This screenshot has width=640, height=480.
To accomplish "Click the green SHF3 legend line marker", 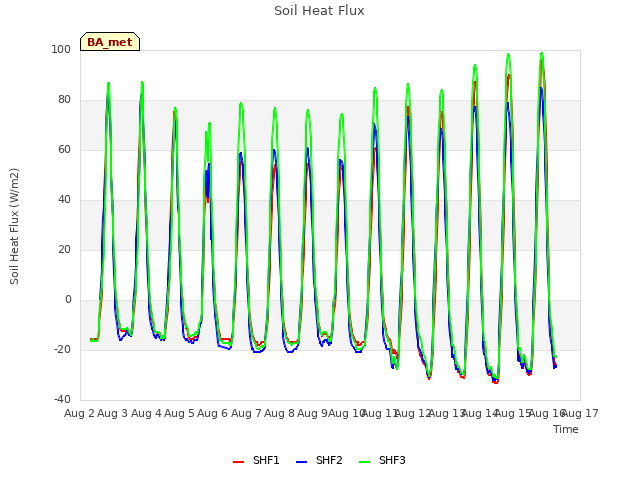I will [x=364, y=462].
